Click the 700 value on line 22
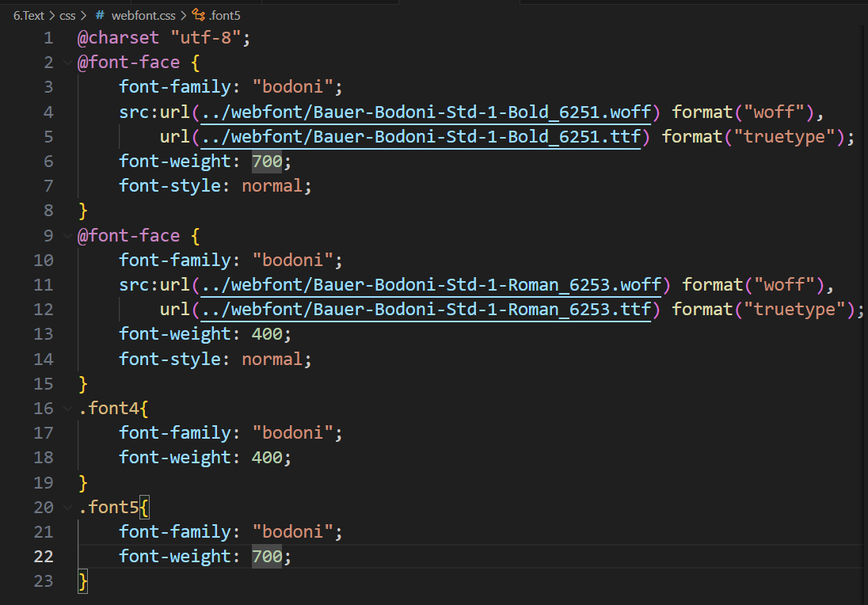Image resolution: width=868 pixels, height=605 pixels. pos(267,556)
